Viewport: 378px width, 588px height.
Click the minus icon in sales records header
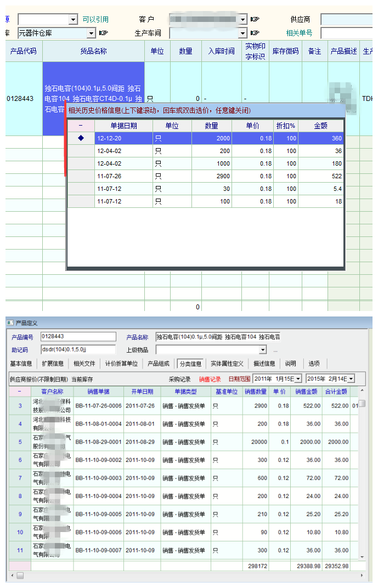click(x=20, y=392)
